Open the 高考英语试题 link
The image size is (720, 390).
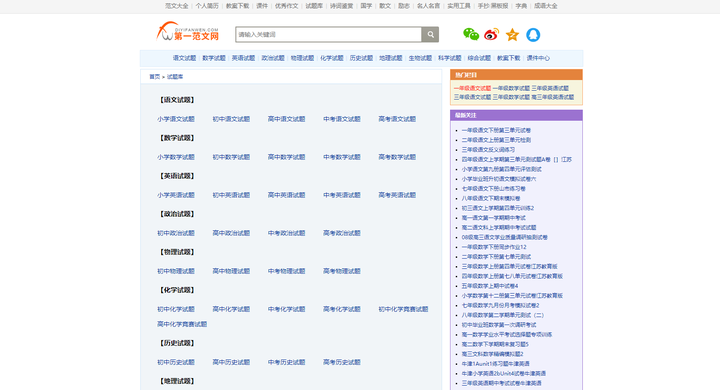(x=397, y=195)
